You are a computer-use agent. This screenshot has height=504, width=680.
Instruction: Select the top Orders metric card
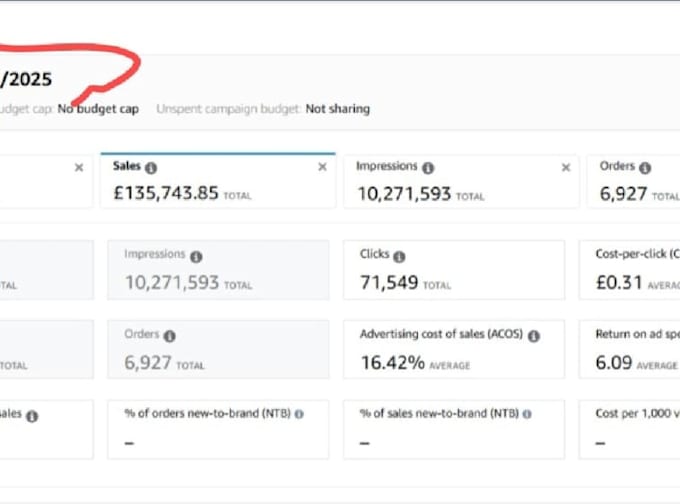(634, 181)
